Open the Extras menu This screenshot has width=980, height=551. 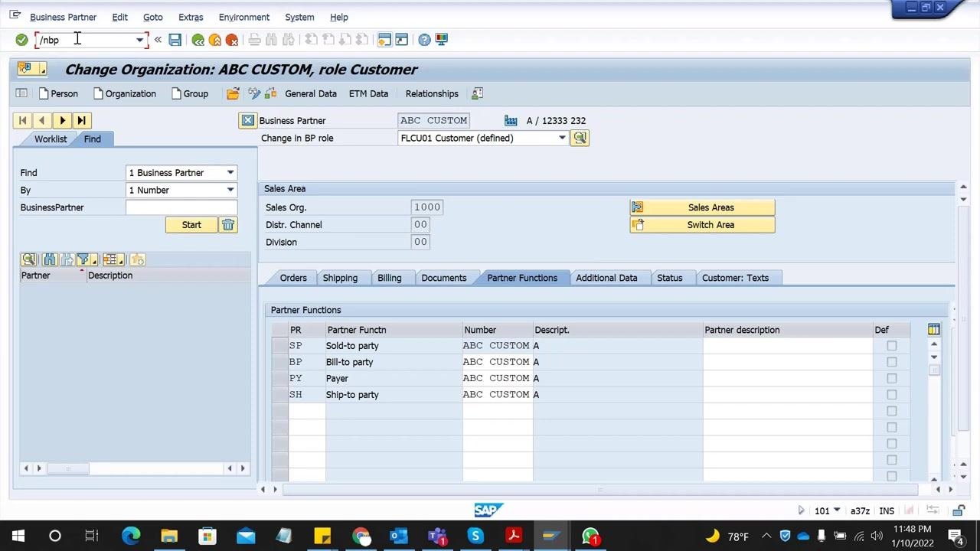[191, 17]
